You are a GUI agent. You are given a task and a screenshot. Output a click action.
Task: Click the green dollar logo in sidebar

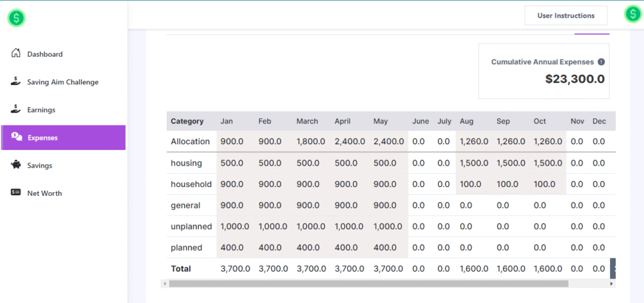(16, 18)
